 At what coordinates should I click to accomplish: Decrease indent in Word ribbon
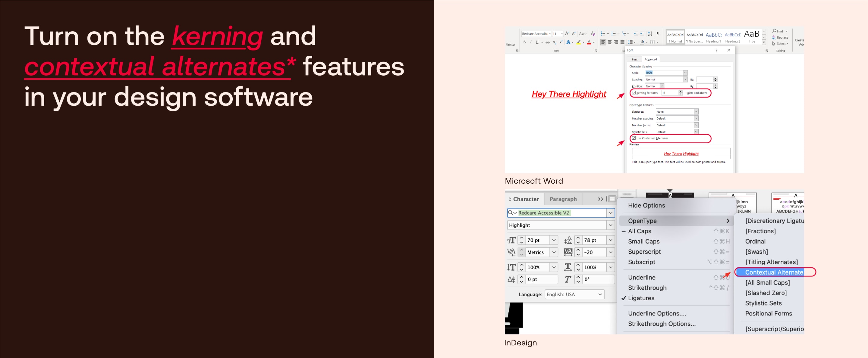[x=636, y=34]
